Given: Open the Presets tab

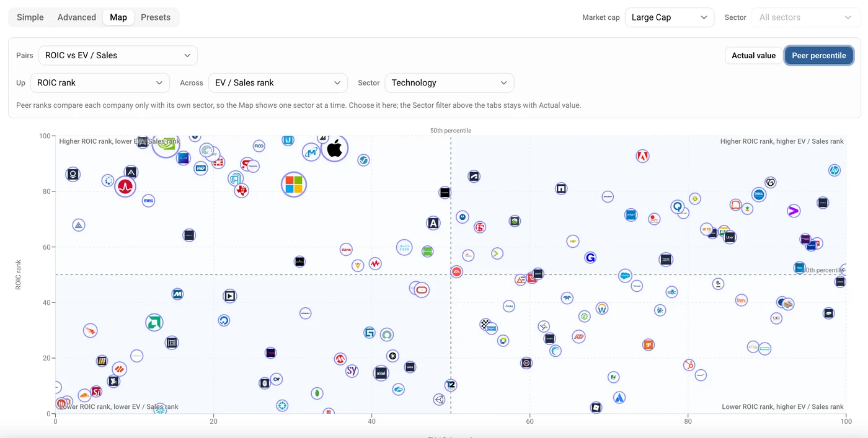Looking at the screenshot, I should [x=156, y=17].
